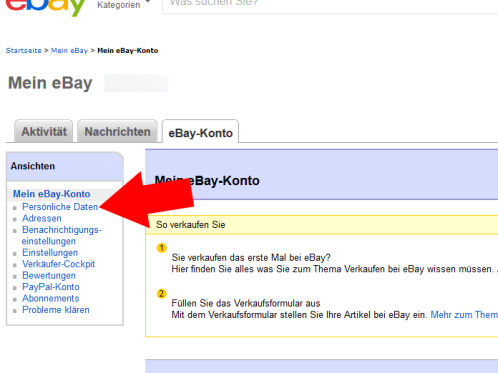Screen dimensions: 498x373
Task: Open Persönliche Daten in sidebar
Action: point(60,207)
